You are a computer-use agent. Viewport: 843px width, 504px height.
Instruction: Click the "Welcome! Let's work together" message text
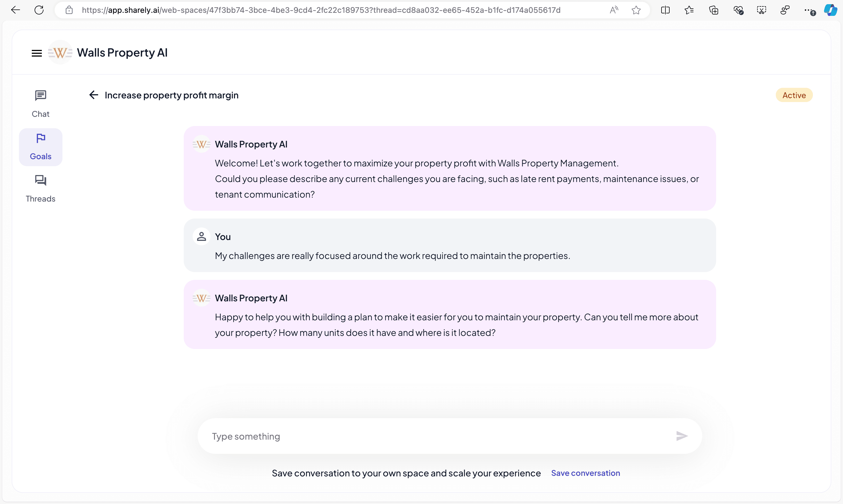coord(457,179)
